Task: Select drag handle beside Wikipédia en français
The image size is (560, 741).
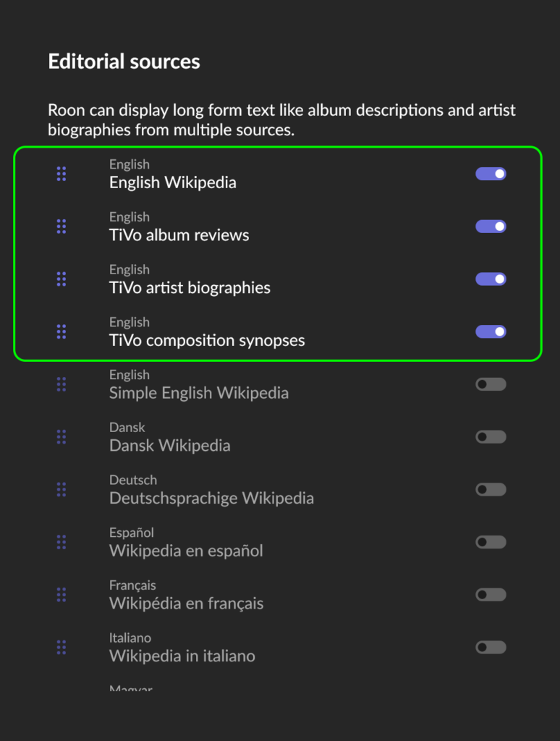Action: (x=61, y=595)
